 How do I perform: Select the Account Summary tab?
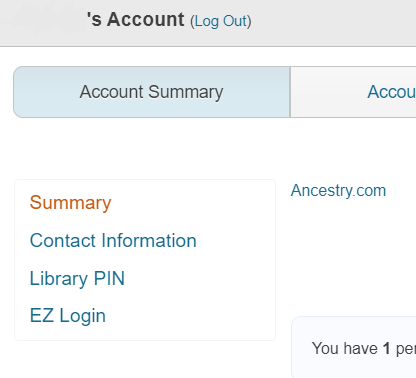152,92
